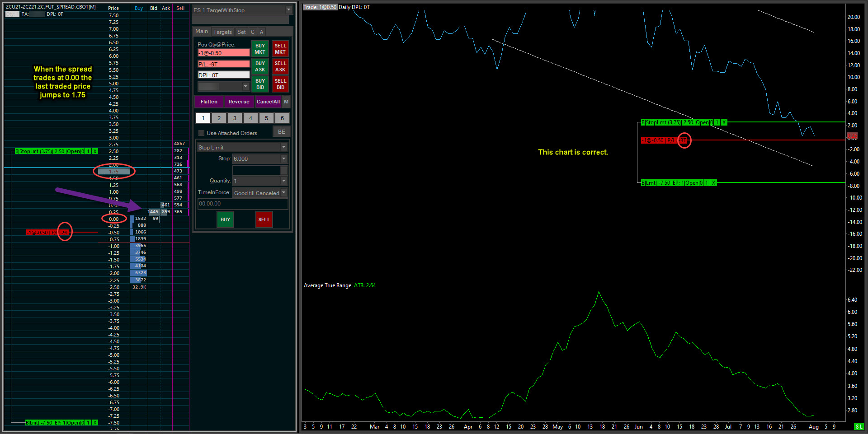Click the BUY MKT button
The height and width of the screenshot is (434, 868).
tap(260, 49)
